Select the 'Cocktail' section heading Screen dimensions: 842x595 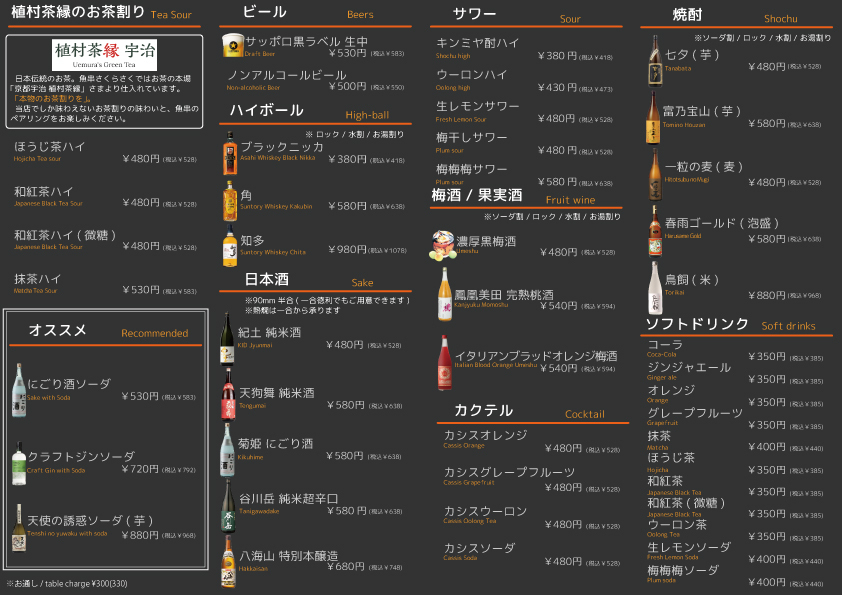(x=584, y=414)
